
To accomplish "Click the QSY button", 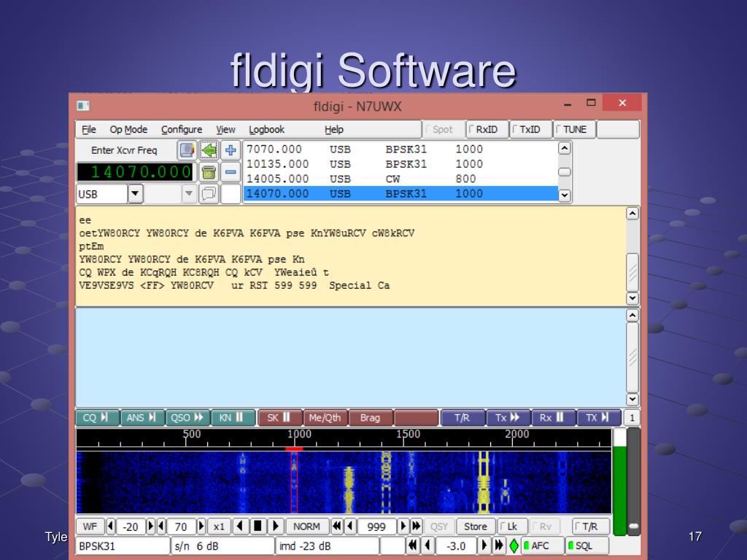I will pos(438,526).
